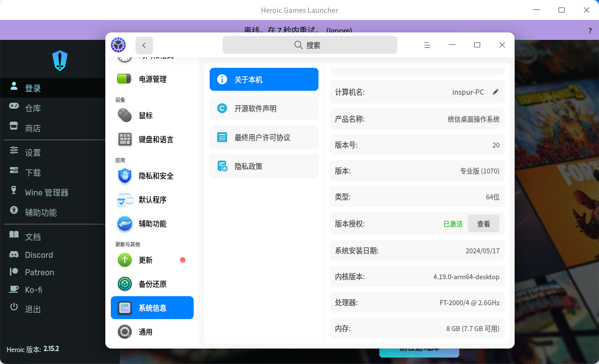Click the kernel version value 4.19.0-arm64-desktop

[466, 277]
